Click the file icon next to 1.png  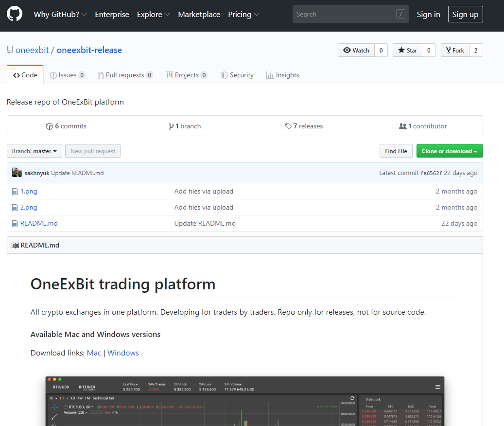click(x=15, y=192)
